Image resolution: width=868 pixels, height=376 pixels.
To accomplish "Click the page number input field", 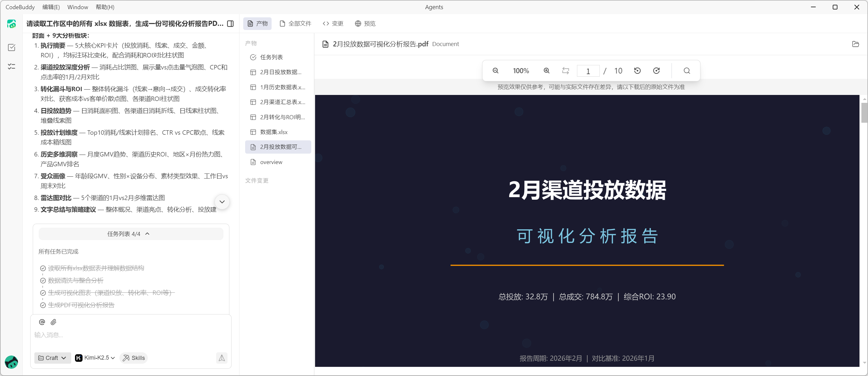I will 588,71.
